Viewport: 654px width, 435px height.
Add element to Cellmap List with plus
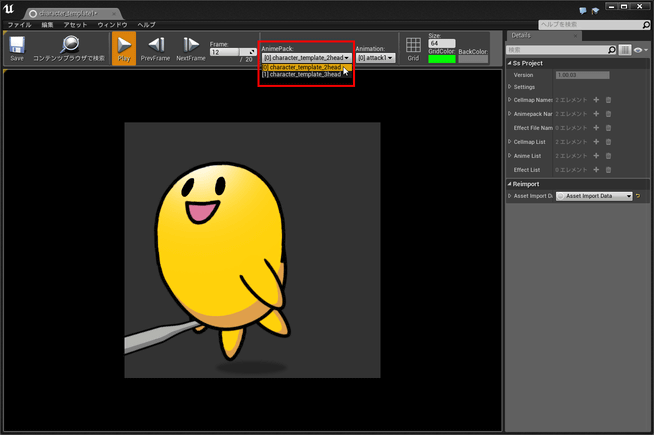point(596,142)
